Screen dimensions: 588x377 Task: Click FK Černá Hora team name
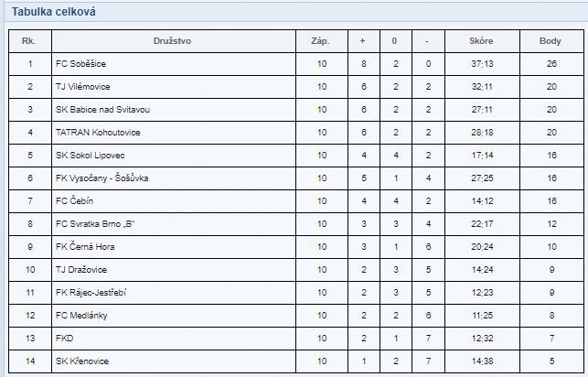85,247
